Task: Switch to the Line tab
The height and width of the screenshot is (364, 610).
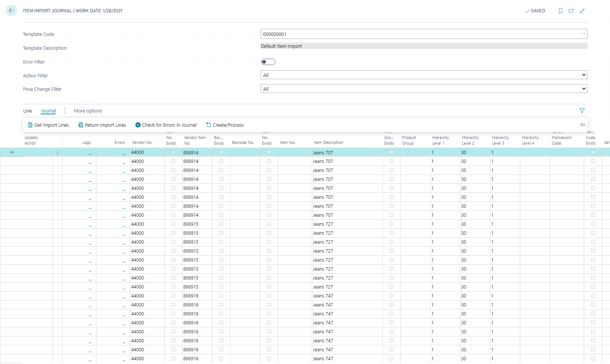Action: coord(28,111)
